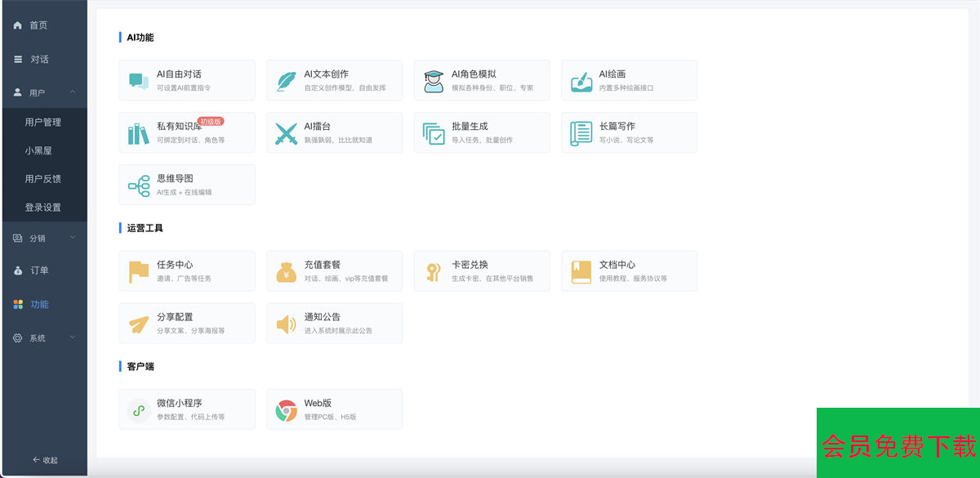980x478 pixels.
Task: Click the 会员免费下载 green banner
Action: tap(898, 445)
